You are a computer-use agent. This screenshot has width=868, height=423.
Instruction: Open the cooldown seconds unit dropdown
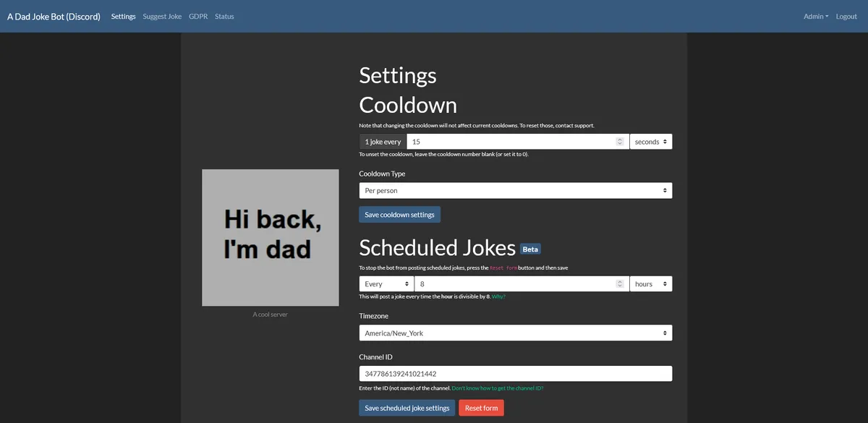pyautogui.click(x=651, y=142)
